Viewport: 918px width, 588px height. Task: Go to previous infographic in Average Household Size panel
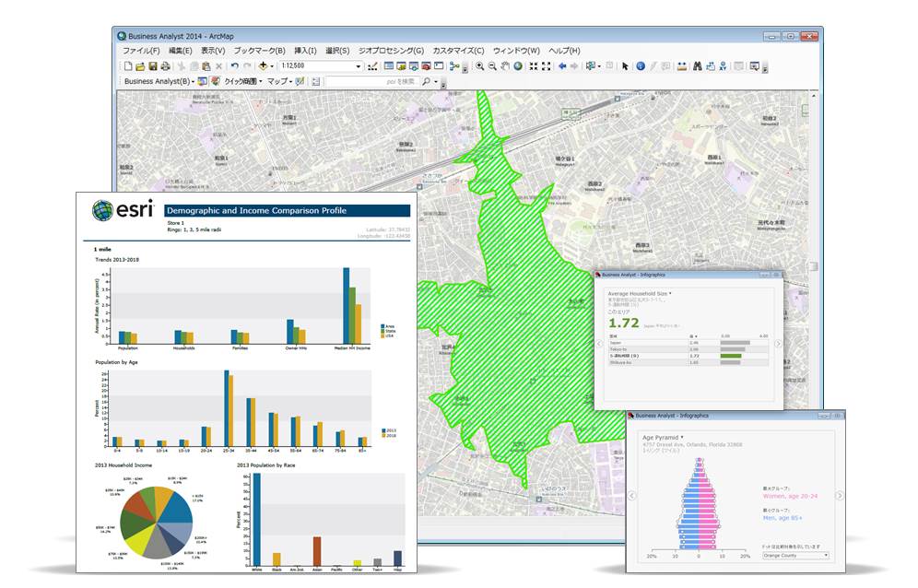point(599,344)
